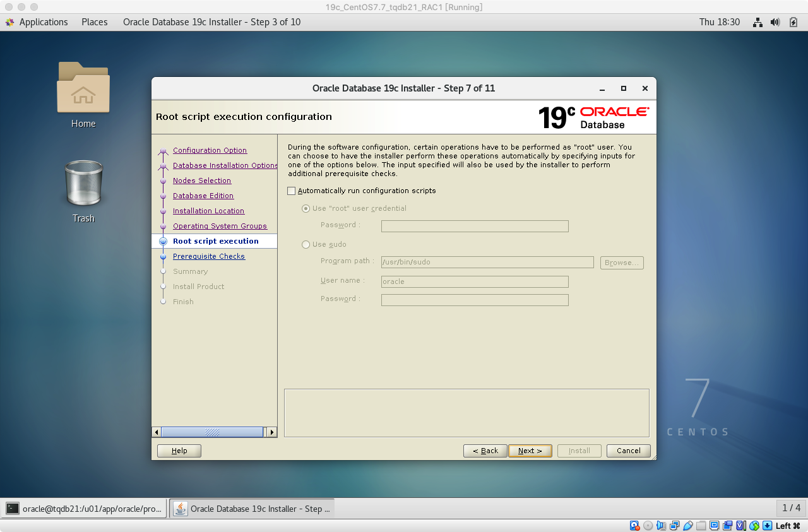The width and height of the screenshot is (808, 532).
Task: Open the clock showing Thu 18:30
Action: (x=719, y=22)
